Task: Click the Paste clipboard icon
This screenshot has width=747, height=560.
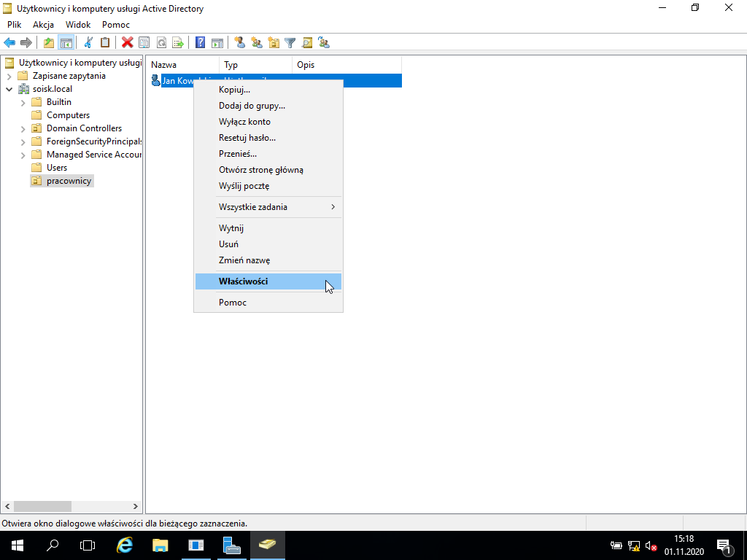Action: [x=105, y=43]
